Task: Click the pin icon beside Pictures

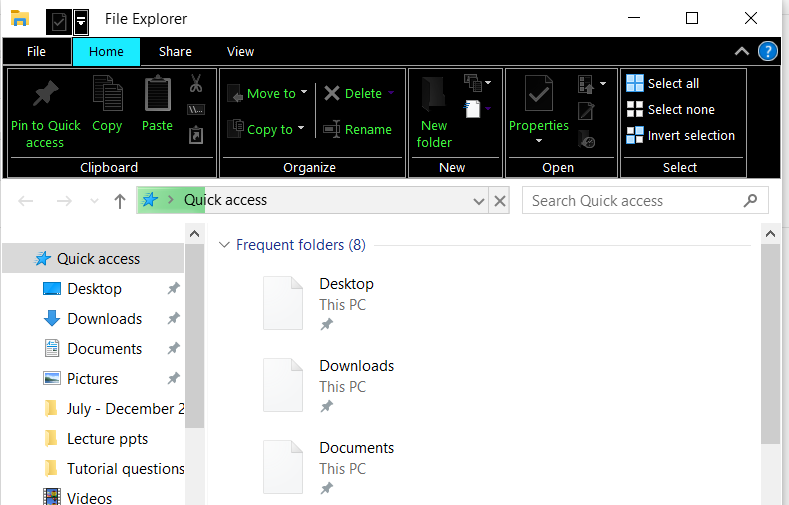Action: pyautogui.click(x=174, y=378)
